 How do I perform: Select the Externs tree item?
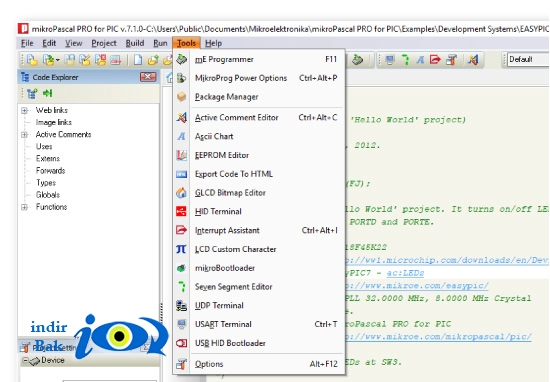48,159
